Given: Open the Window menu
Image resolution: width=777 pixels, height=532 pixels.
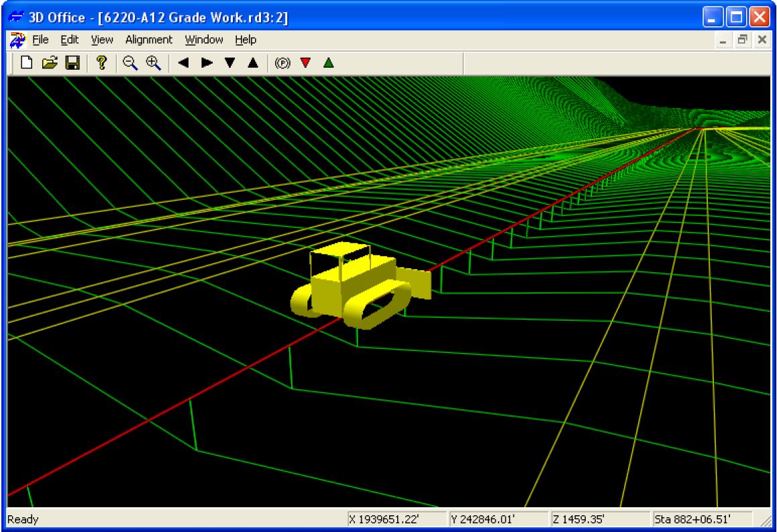Looking at the screenshot, I should [x=204, y=40].
